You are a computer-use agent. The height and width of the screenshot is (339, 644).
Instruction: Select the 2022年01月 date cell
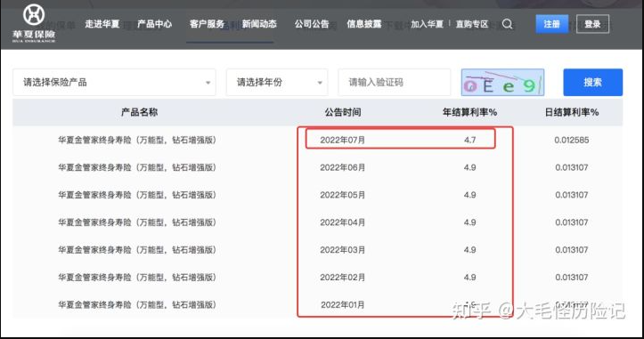tap(343, 305)
